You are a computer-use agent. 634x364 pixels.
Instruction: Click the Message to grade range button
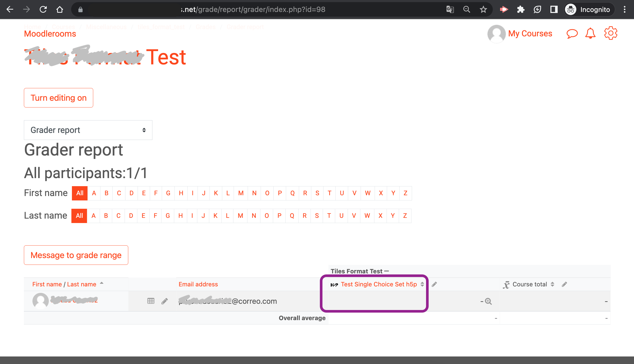tap(76, 255)
